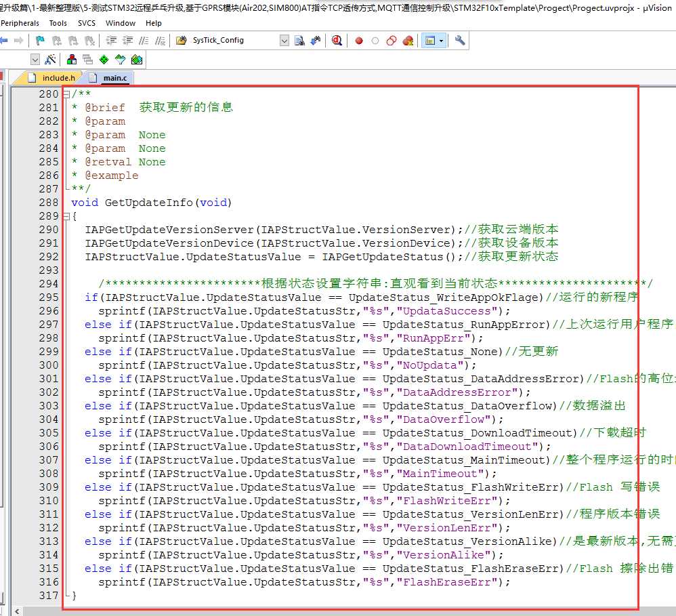The height and width of the screenshot is (616, 676).
Task: Click in the SysTick_Config find field
Action: click(235, 41)
